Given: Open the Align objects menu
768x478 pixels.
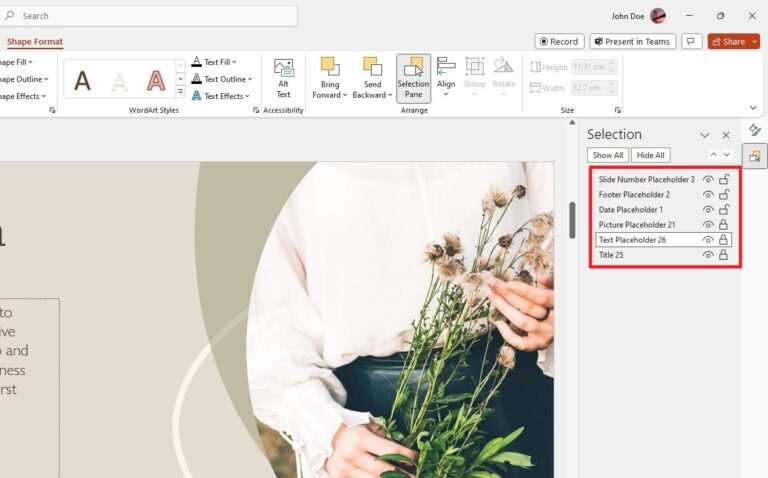Looking at the screenshot, I should click(446, 75).
